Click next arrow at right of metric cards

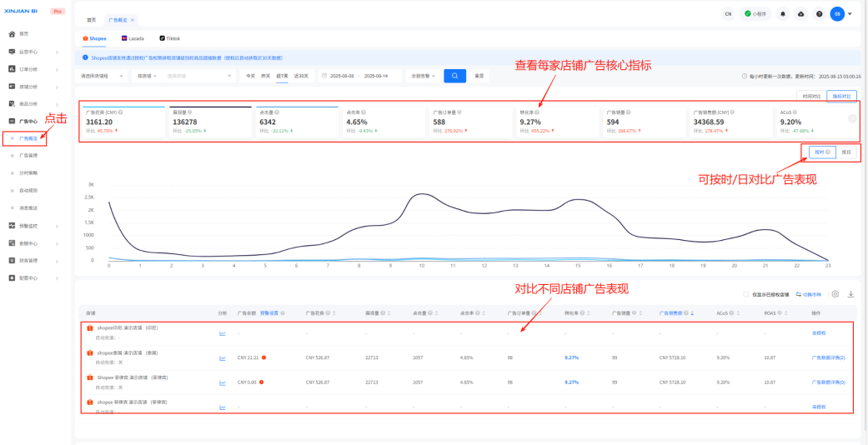pos(852,118)
